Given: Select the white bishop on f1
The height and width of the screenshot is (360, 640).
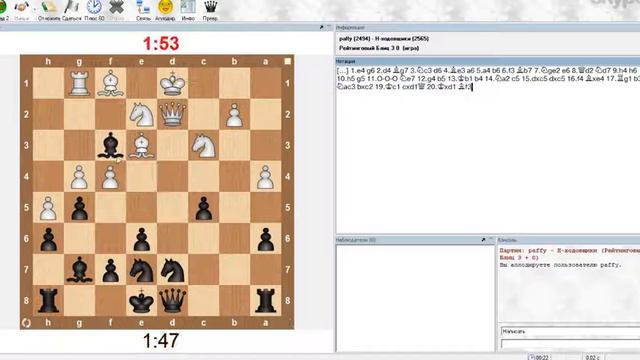Looking at the screenshot, I should coord(110,83).
